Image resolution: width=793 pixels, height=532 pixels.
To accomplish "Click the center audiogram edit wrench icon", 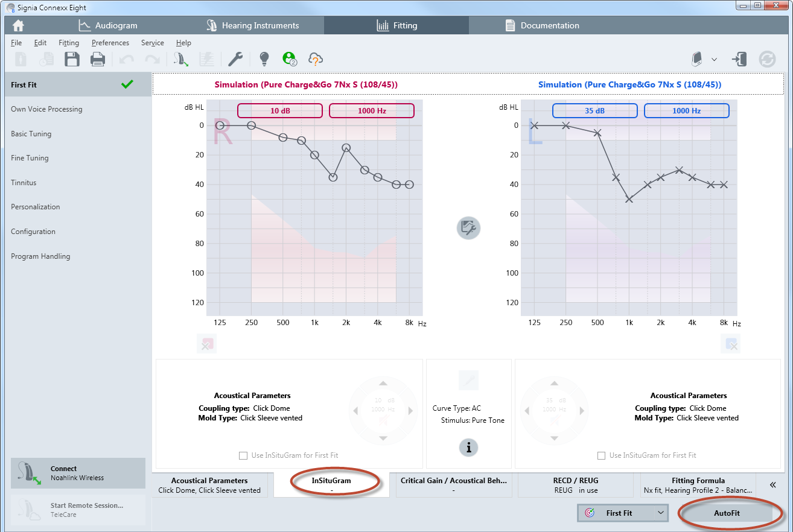I will 468,227.
